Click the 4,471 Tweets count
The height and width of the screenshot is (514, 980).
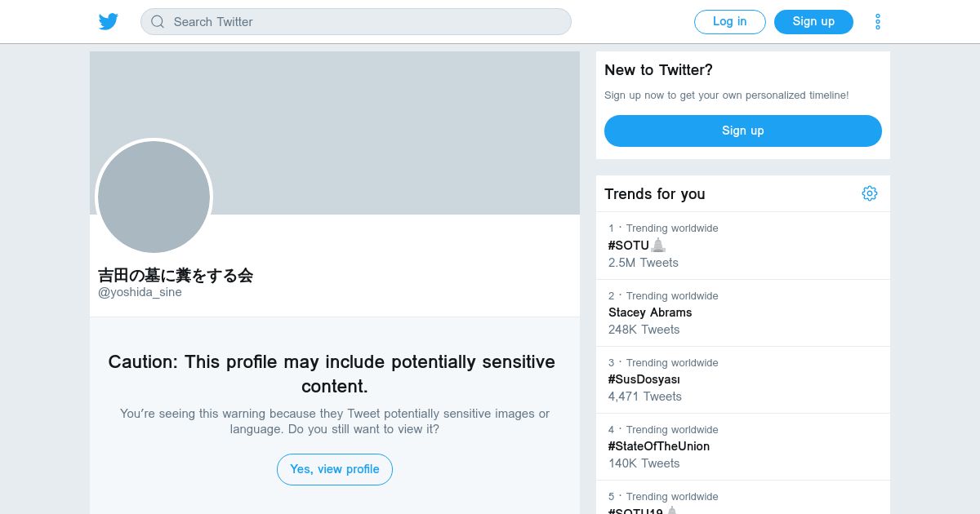click(x=645, y=397)
